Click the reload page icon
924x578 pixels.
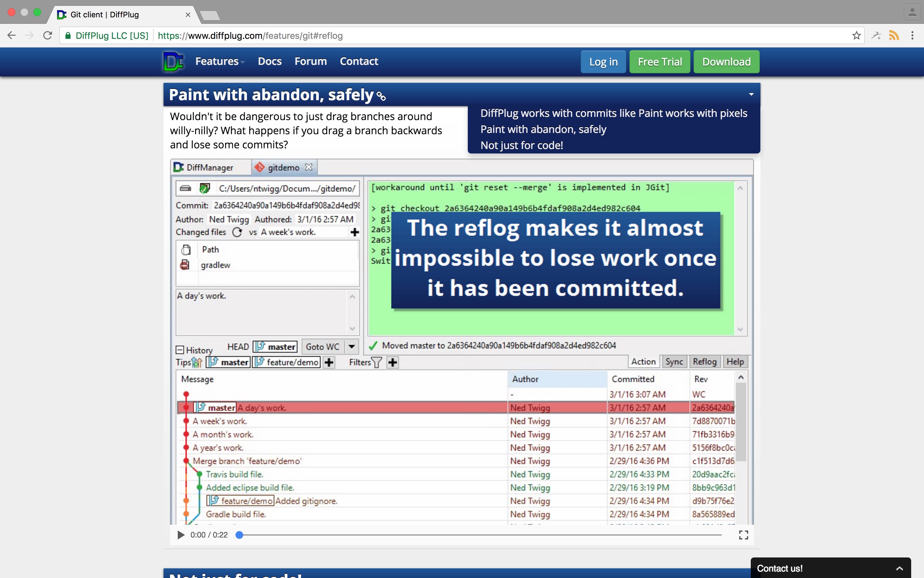tap(48, 36)
